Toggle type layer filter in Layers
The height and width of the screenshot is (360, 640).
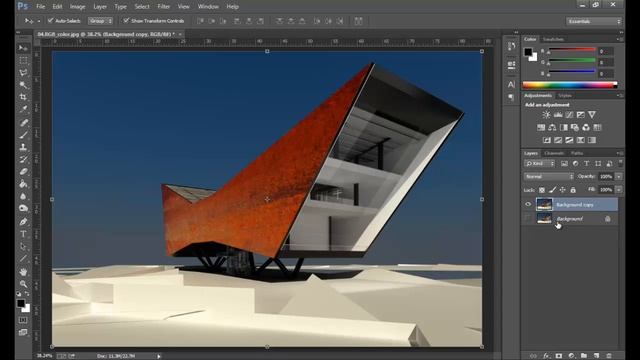pos(587,164)
